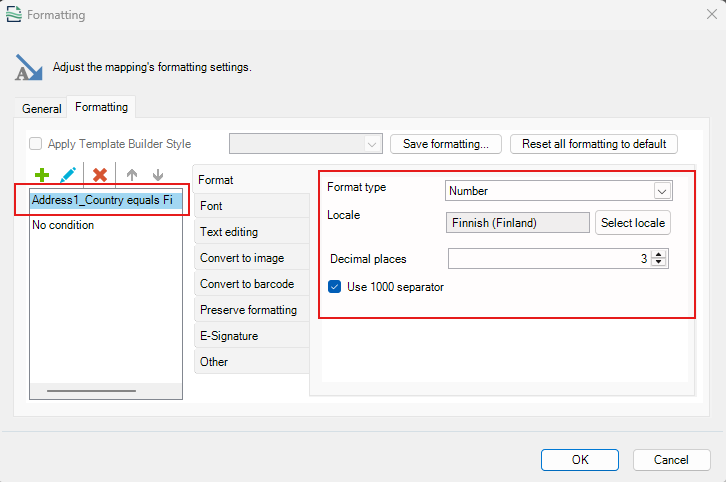
Task: Click the Select locale button
Action: pyautogui.click(x=632, y=223)
